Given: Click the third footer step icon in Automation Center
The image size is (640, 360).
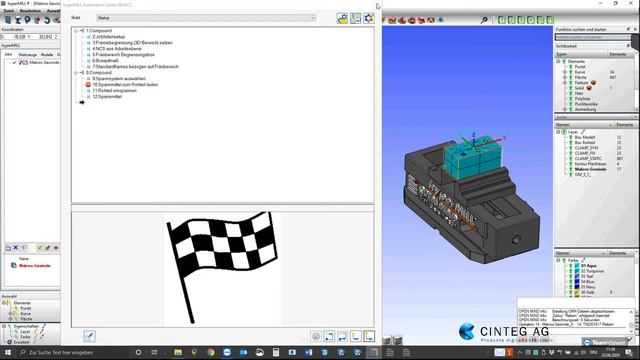Looking at the screenshot, I should point(342,336).
